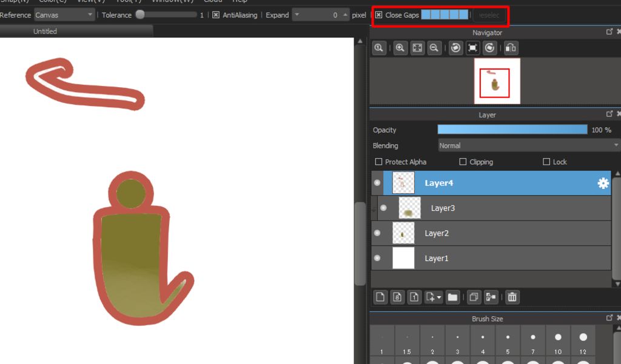The width and height of the screenshot is (621, 364).
Task: Click the Layer3 thumbnail
Action: (409, 208)
